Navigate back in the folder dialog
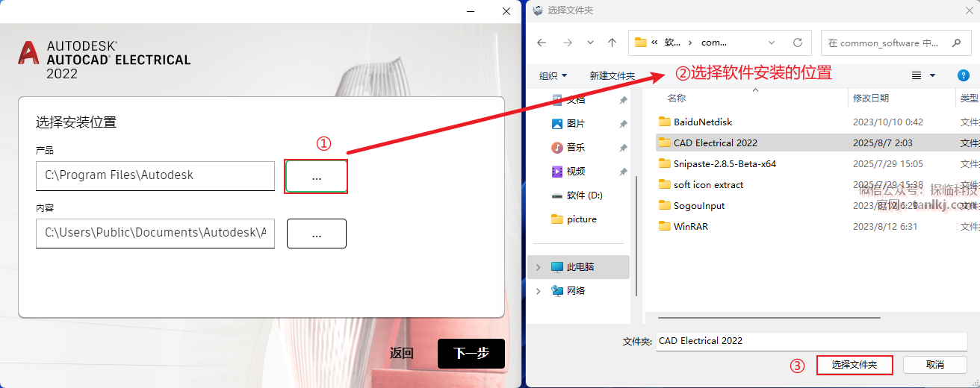Image resolution: width=980 pixels, height=388 pixels. (x=542, y=43)
